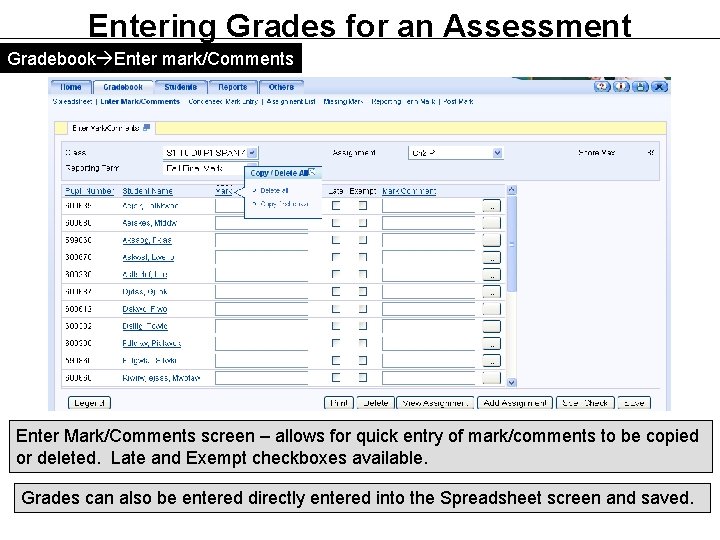
Task: Choose Delete all in Copy / Delete All popup
Action: [274, 191]
